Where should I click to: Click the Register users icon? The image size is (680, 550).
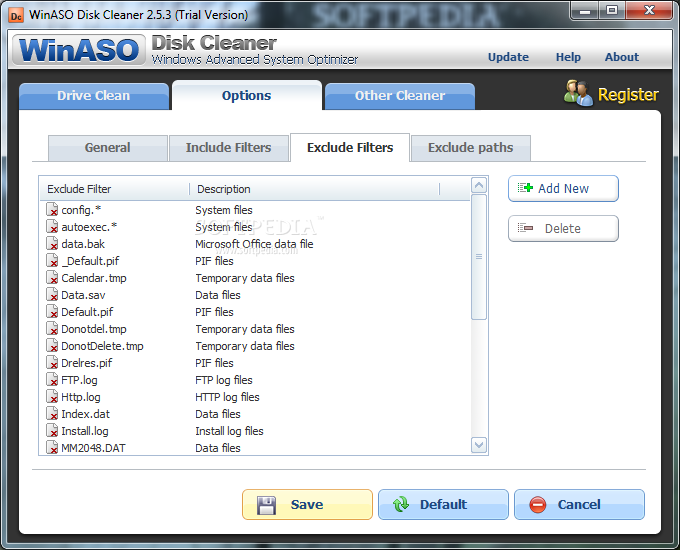point(578,93)
